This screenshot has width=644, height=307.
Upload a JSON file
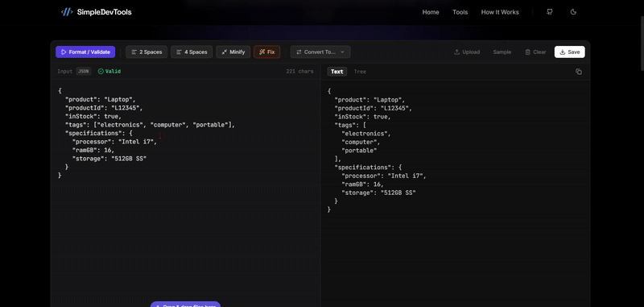click(x=467, y=52)
